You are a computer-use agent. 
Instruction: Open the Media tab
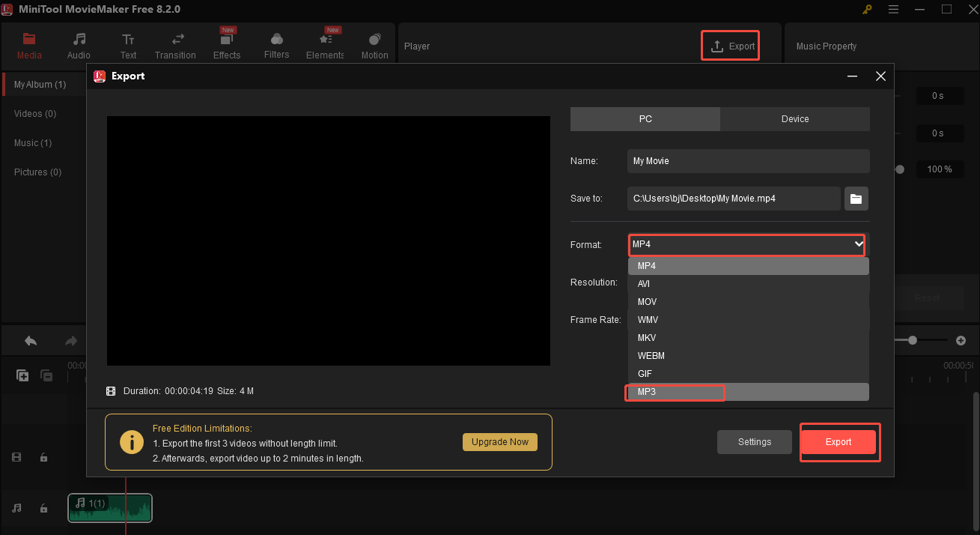click(29, 46)
